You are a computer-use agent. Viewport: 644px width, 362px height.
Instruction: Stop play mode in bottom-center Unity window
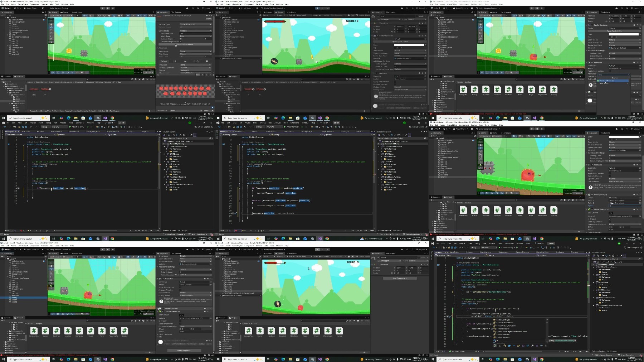pyautogui.click(x=317, y=249)
